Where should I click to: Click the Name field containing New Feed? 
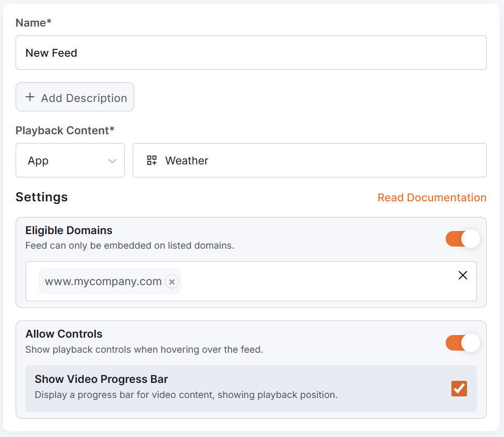[251, 53]
